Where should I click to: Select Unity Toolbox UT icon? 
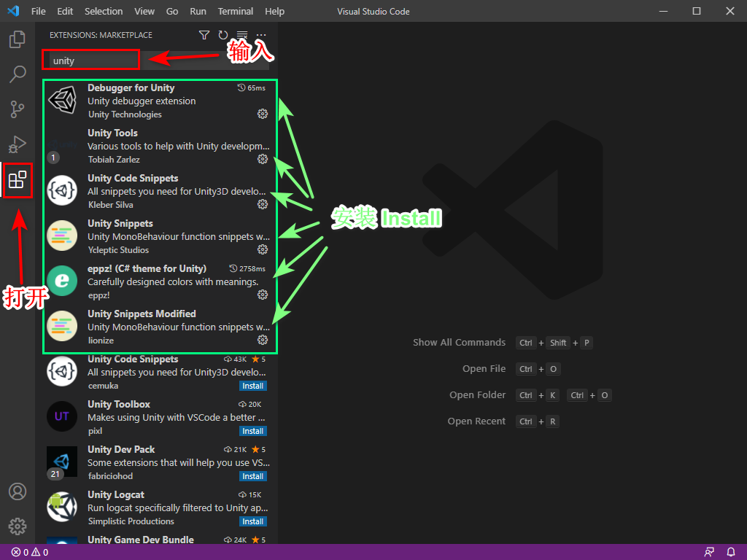[62, 416]
